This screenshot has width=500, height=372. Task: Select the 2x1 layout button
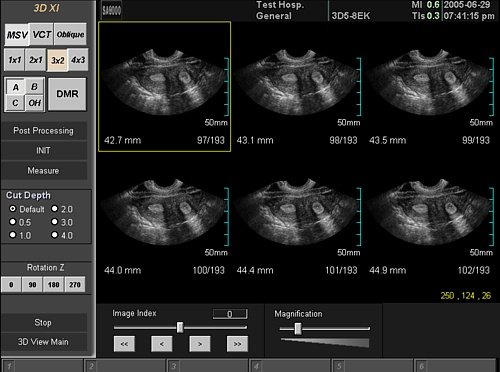click(x=36, y=60)
